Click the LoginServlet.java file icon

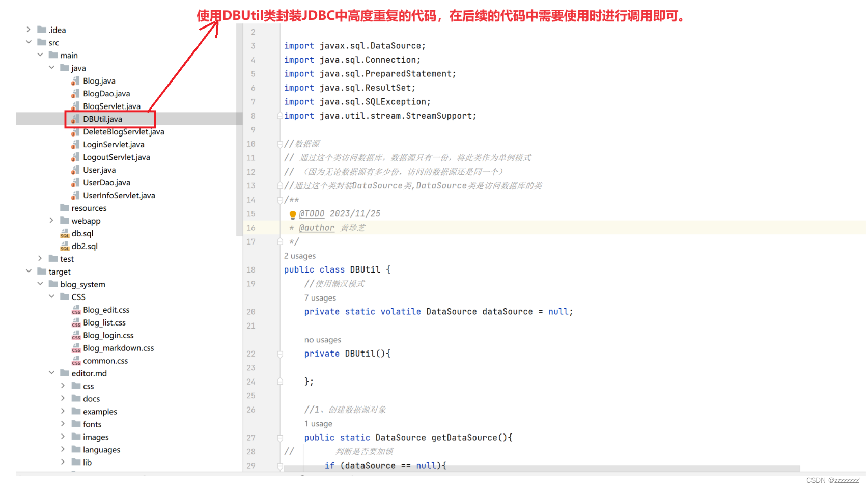(75, 145)
